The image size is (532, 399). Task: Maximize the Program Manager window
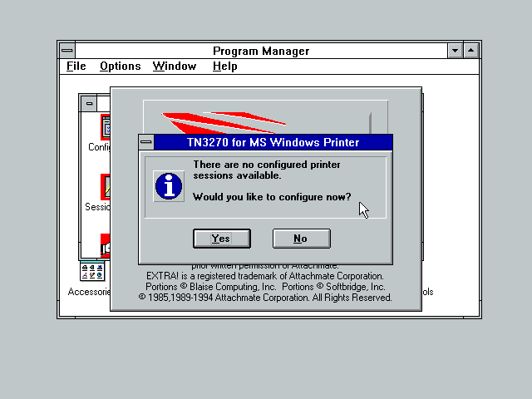point(471,51)
